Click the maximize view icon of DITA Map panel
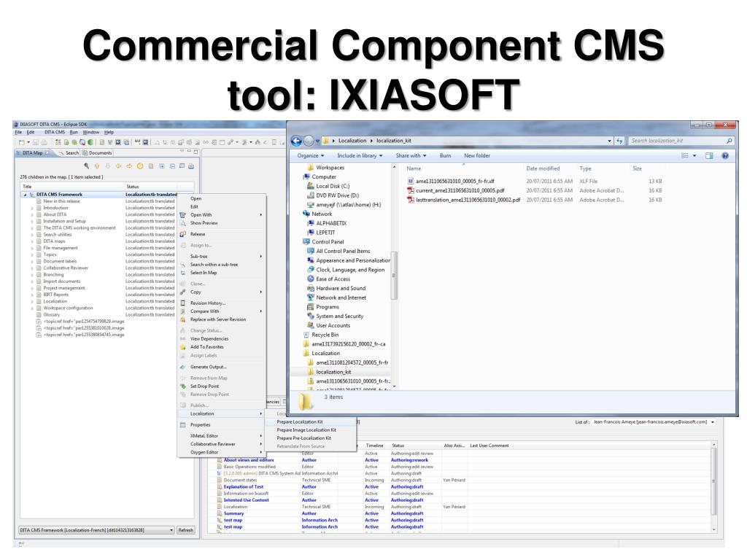Image resolution: width=747 pixels, height=560 pixels. [x=196, y=152]
